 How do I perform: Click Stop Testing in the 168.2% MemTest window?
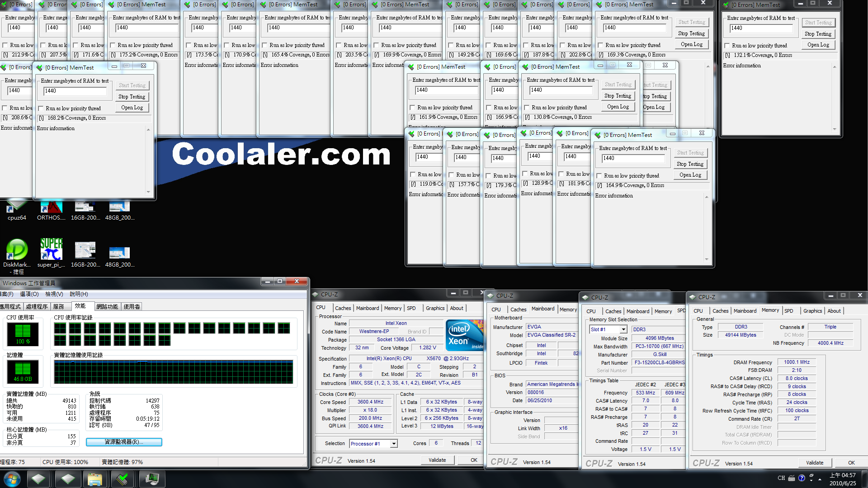(x=132, y=97)
